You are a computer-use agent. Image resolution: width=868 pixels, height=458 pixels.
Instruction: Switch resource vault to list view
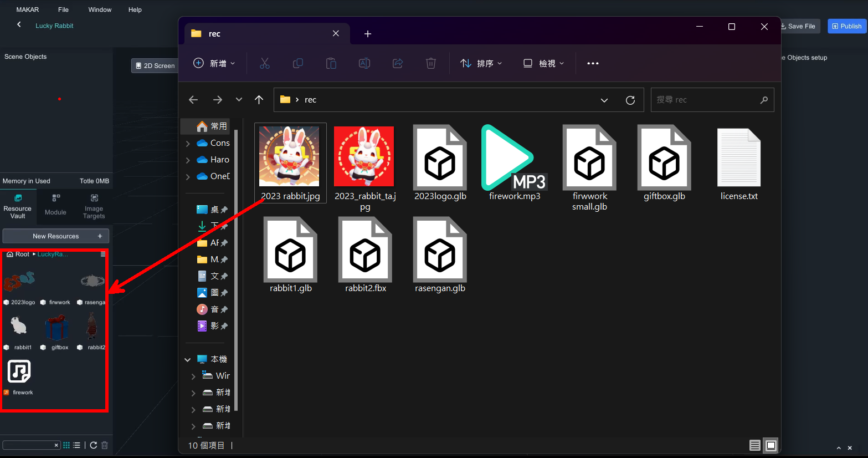coord(77,445)
